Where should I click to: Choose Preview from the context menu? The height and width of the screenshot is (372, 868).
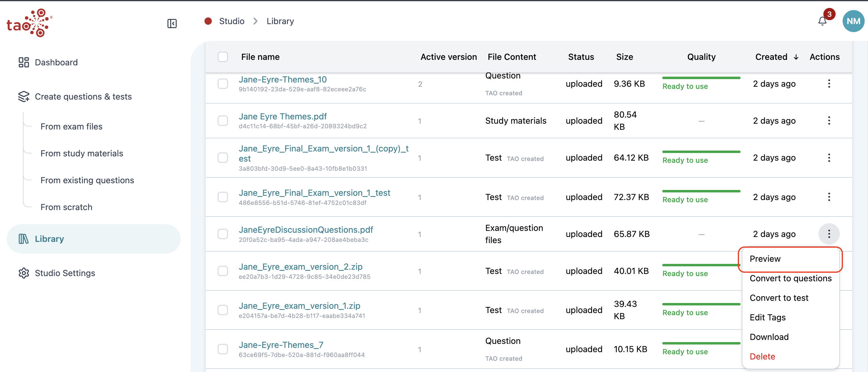pyautogui.click(x=790, y=259)
